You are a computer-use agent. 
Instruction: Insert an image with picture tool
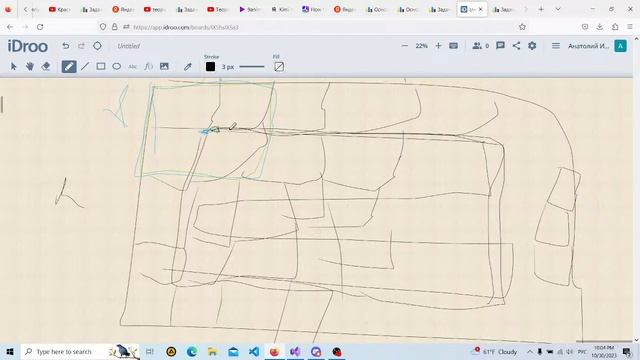point(164,66)
